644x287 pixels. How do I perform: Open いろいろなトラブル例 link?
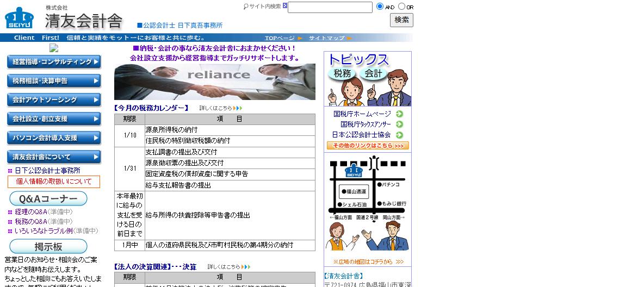(44, 231)
